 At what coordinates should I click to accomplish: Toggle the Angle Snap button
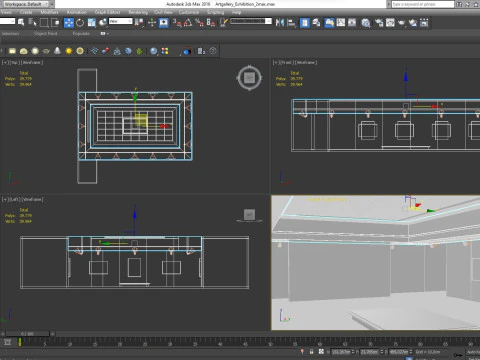pyautogui.click(x=188, y=23)
